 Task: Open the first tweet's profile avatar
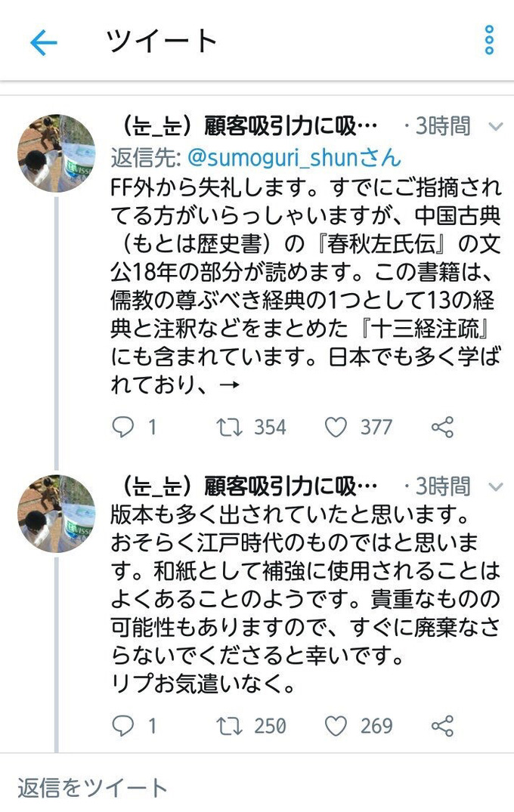click(x=54, y=151)
